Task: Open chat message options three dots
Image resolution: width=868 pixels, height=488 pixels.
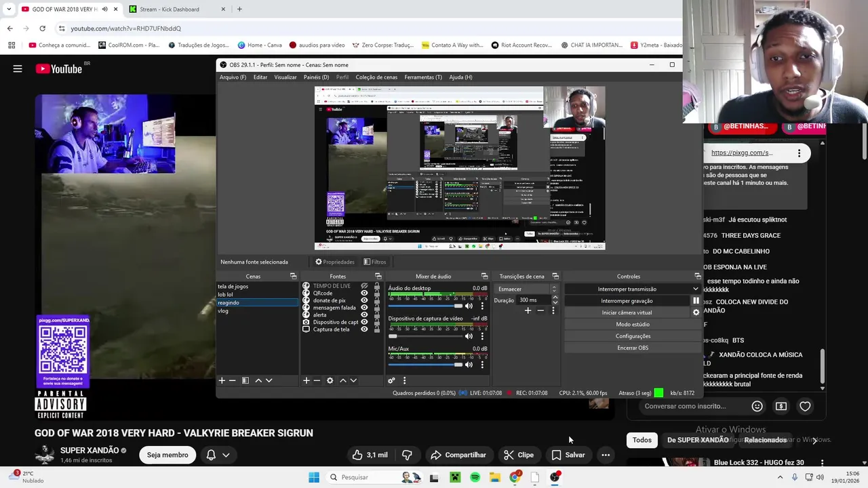Action: click(x=799, y=153)
